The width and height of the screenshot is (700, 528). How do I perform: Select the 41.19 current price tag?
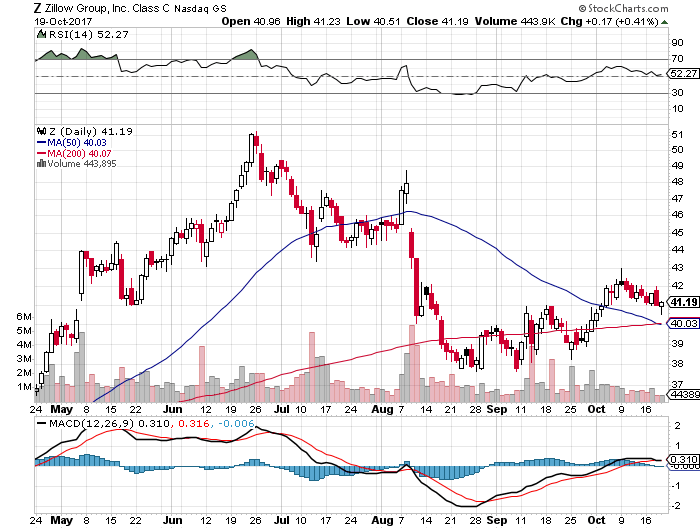(682, 302)
